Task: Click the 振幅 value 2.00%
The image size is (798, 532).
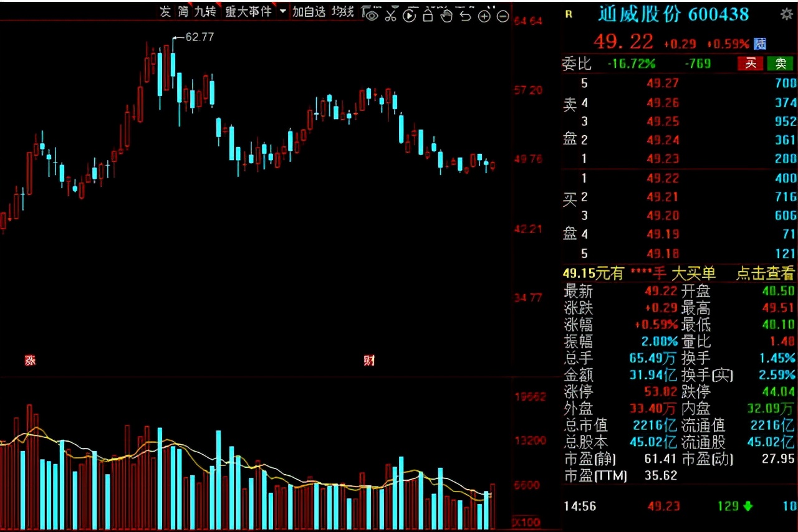Action: (x=660, y=341)
